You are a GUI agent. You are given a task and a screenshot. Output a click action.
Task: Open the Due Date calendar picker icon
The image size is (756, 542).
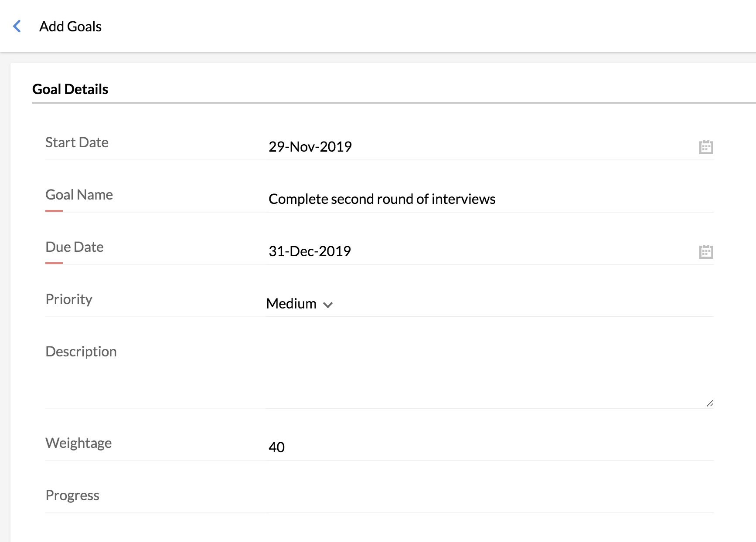(706, 252)
